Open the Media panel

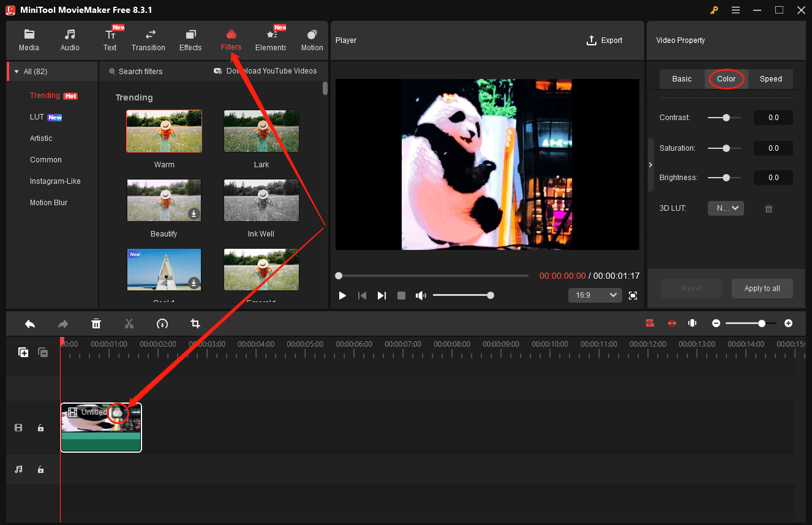pyautogui.click(x=29, y=39)
